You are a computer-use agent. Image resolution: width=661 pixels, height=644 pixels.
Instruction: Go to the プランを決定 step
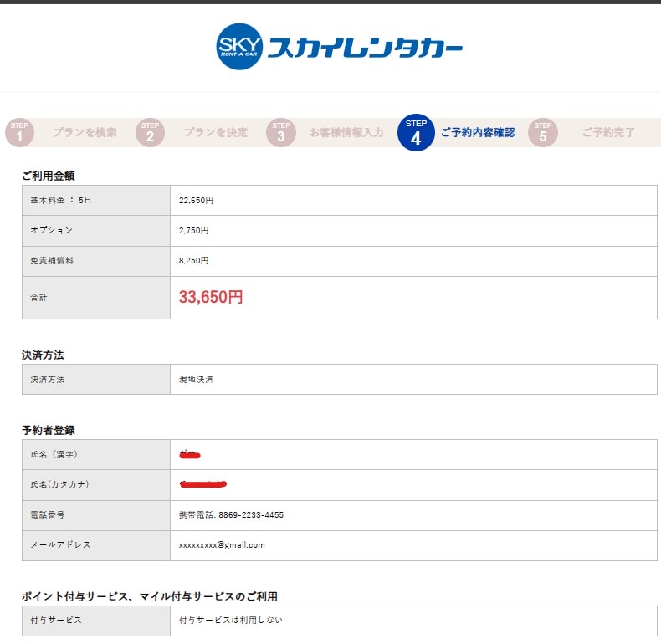tap(215, 132)
